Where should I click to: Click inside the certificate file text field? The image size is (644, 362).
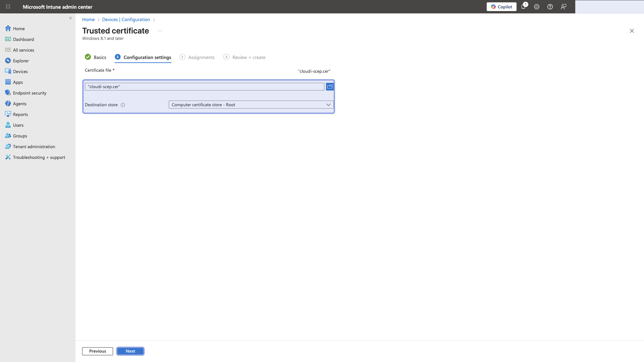[x=205, y=86]
